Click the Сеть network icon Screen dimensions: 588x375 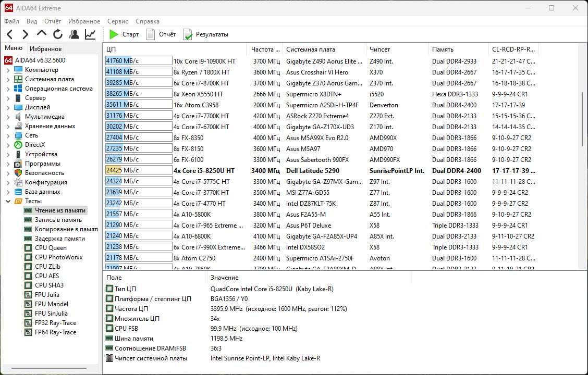18,135
